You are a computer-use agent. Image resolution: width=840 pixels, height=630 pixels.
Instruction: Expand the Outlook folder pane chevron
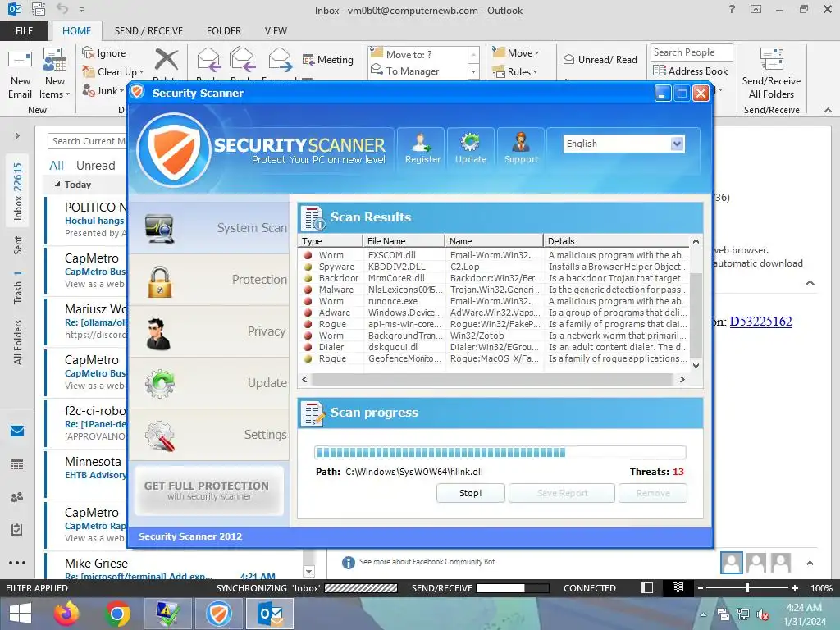coord(17,136)
